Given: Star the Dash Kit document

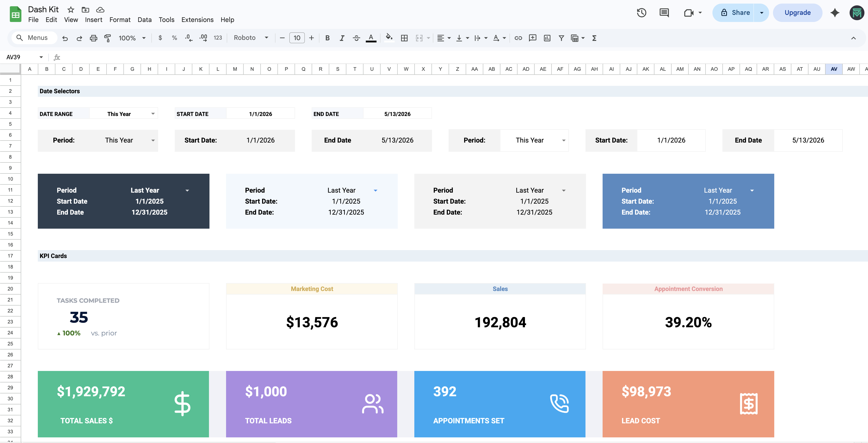Looking at the screenshot, I should [x=71, y=10].
